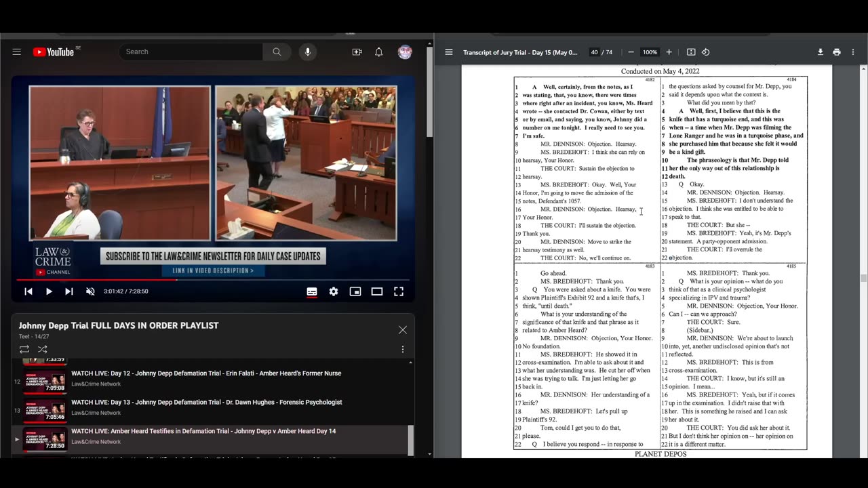The width and height of the screenshot is (868, 488).
Task: Open the PDF viewer more actions menu
Action: click(x=853, y=52)
